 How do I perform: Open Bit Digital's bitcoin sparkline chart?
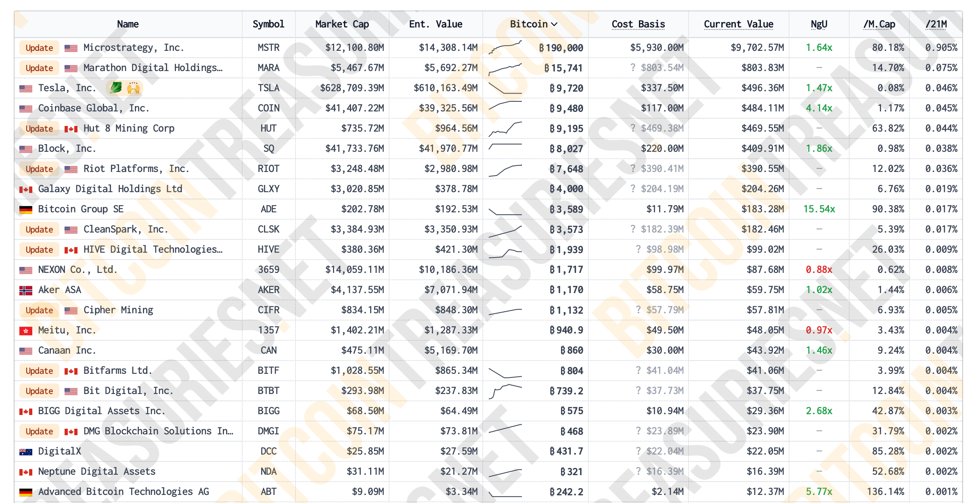505,391
